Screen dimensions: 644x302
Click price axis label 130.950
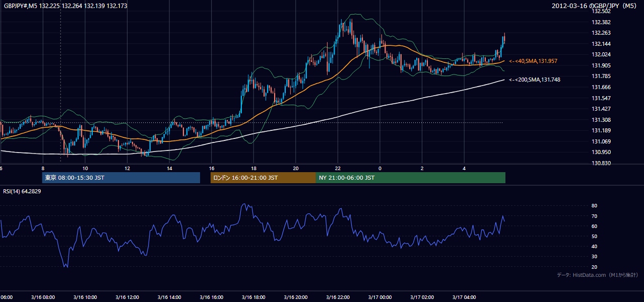coord(601,152)
